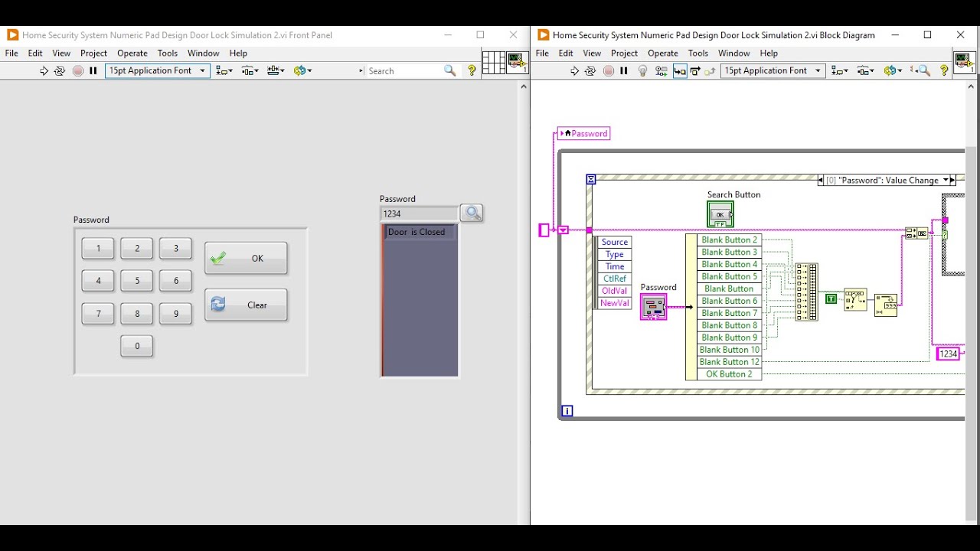This screenshot has width=980, height=551.
Task: Click the search magnifier button beside Password
Action: tap(472, 213)
